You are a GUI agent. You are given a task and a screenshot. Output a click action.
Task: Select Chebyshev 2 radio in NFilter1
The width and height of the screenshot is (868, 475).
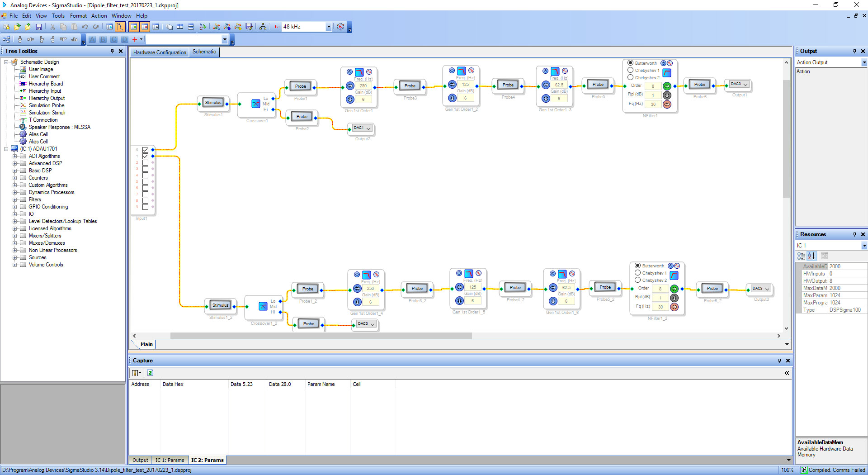coord(631,77)
